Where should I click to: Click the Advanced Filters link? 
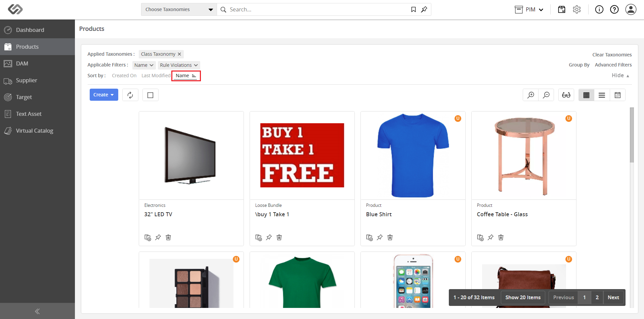(613, 65)
